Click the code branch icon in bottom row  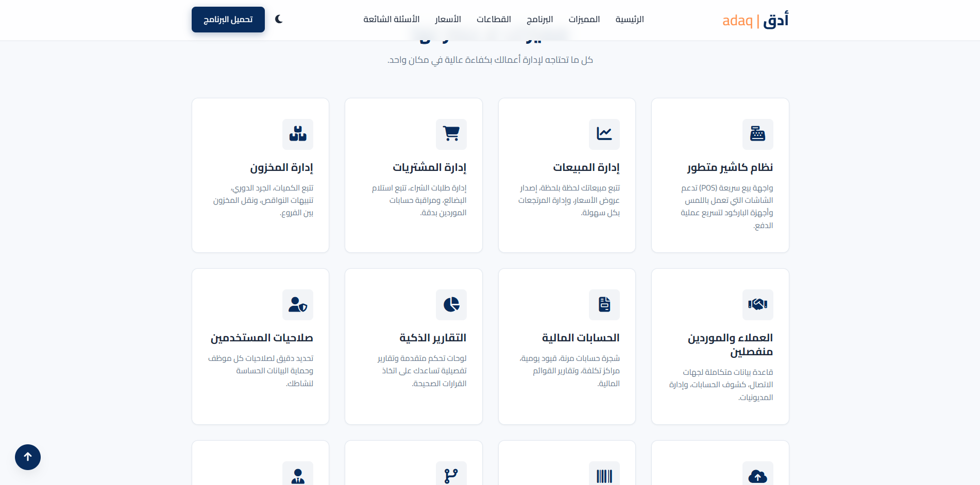pyautogui.click(x=451, y=475)
